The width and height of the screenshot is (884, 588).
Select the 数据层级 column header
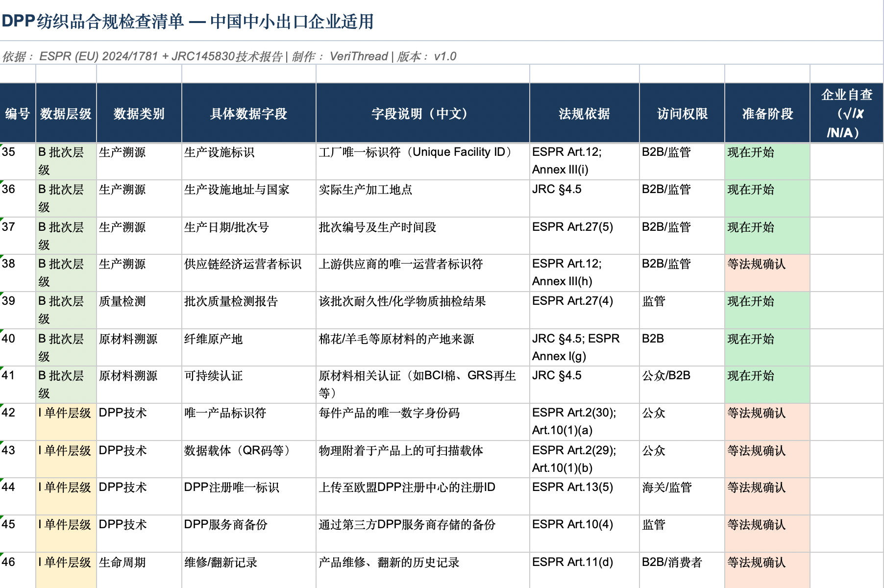66,113
